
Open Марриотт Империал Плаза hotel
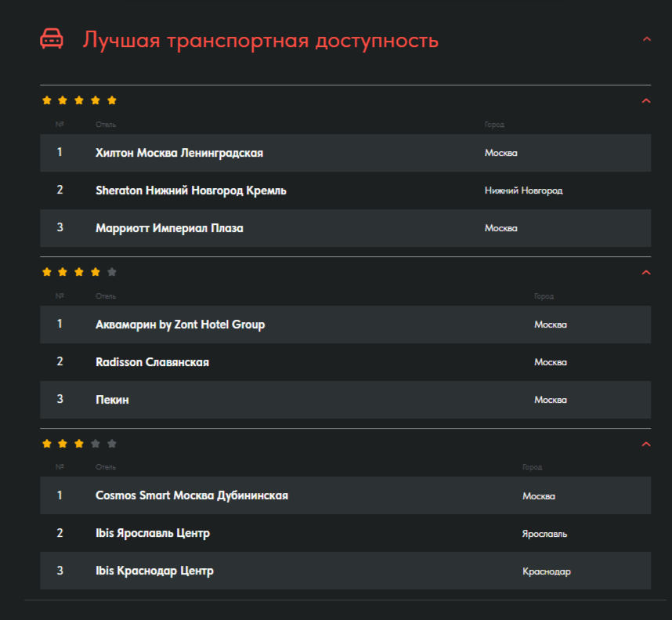[169, 228]
